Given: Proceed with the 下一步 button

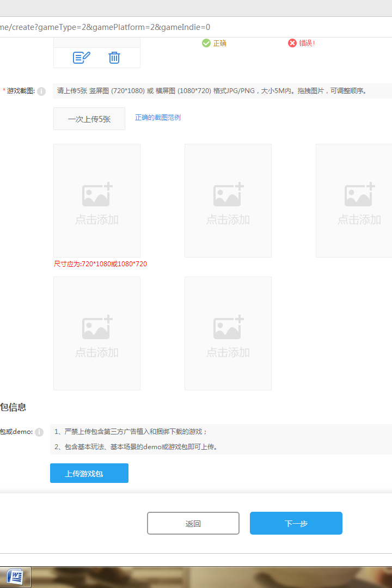Looking at the screenshot, I should pos(296,523).
